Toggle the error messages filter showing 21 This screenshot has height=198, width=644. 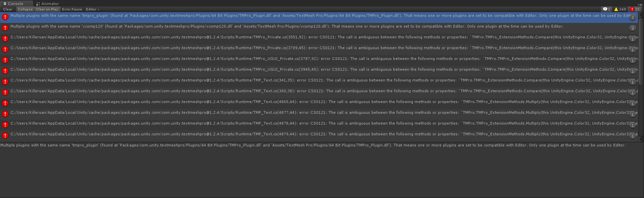coord(635,9)
